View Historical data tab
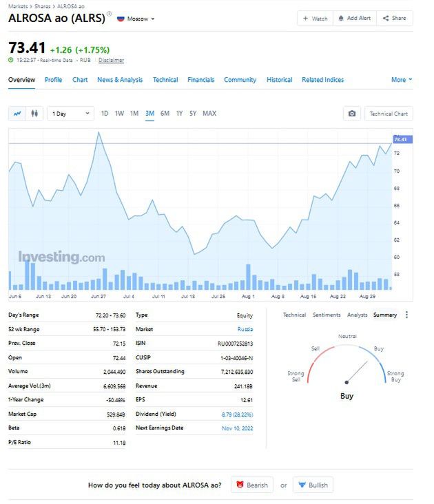 pos(280,80)
